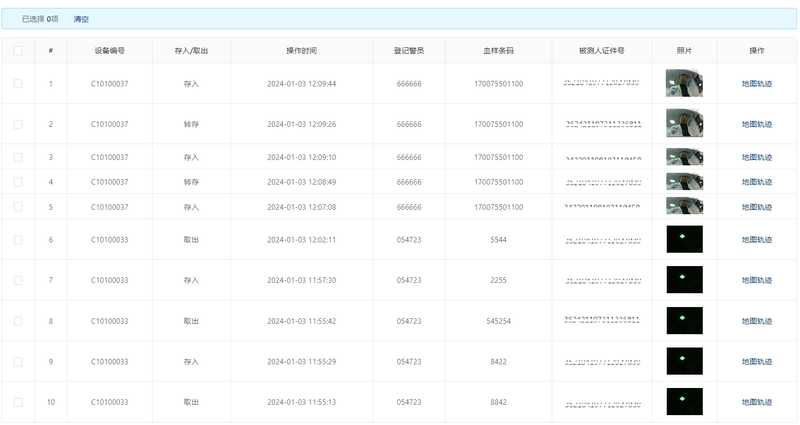This screenshot has width=800, height=425.
Task: Select the time 2024-01-03 12:02:11
Action: pos(302,240)
